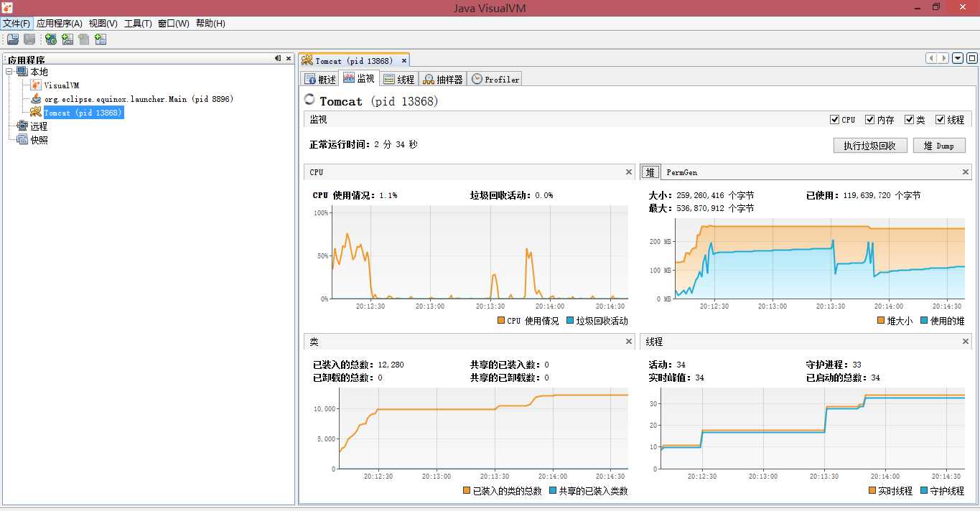Toggle the 内存 checkbox

[x=869, y=120]
